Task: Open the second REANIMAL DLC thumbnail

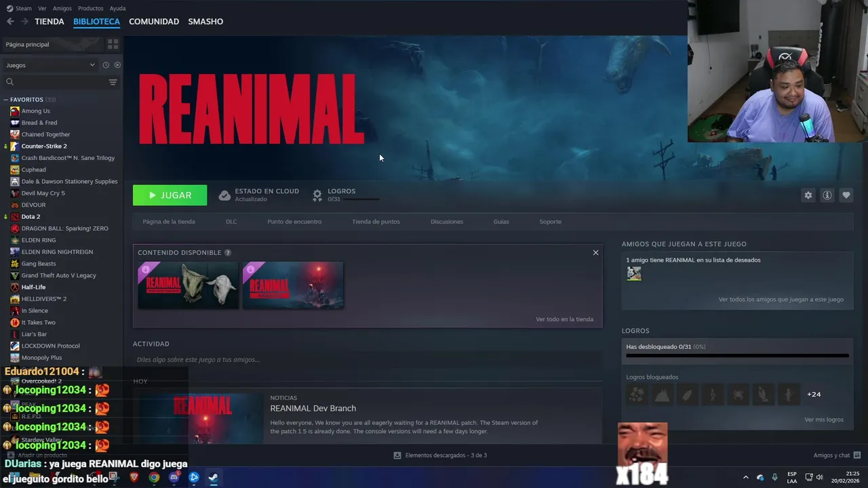Action: pos(293,285)
